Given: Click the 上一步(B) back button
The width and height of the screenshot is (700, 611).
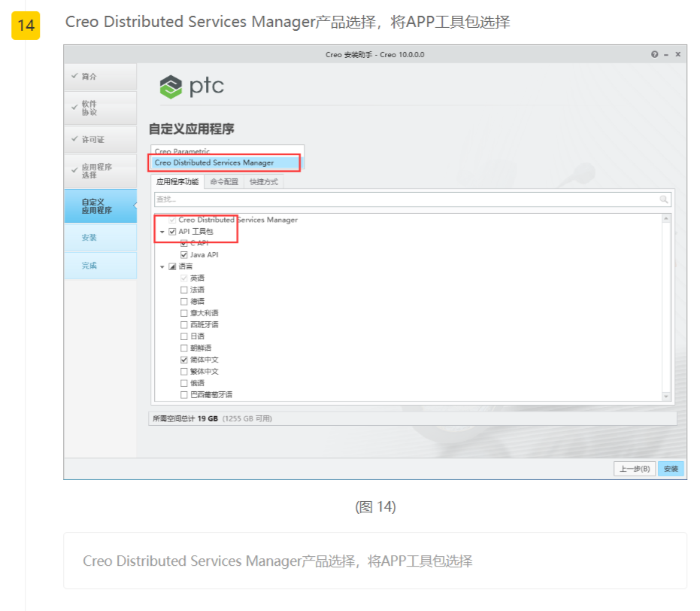Looking at the screenshot, I should point(635,469).
